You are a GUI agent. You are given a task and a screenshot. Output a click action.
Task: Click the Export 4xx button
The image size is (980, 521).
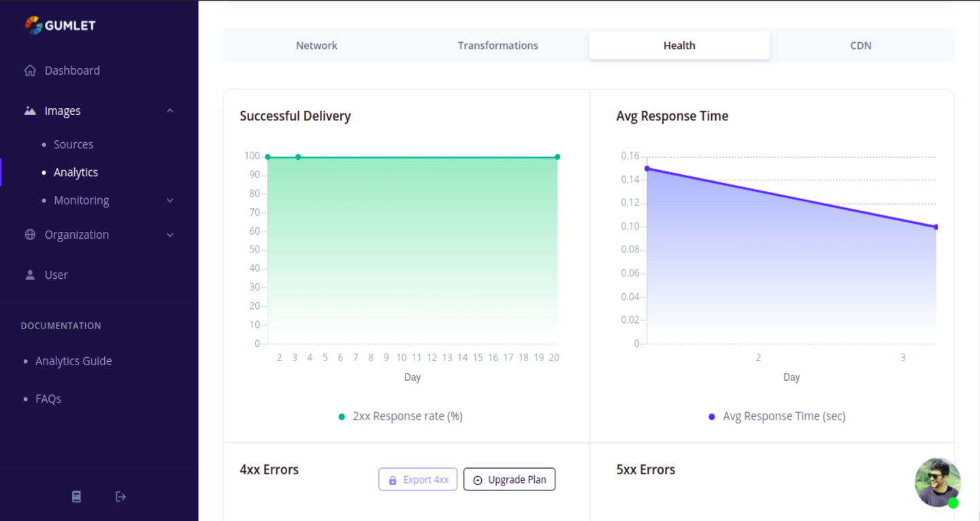click(418, 480)
